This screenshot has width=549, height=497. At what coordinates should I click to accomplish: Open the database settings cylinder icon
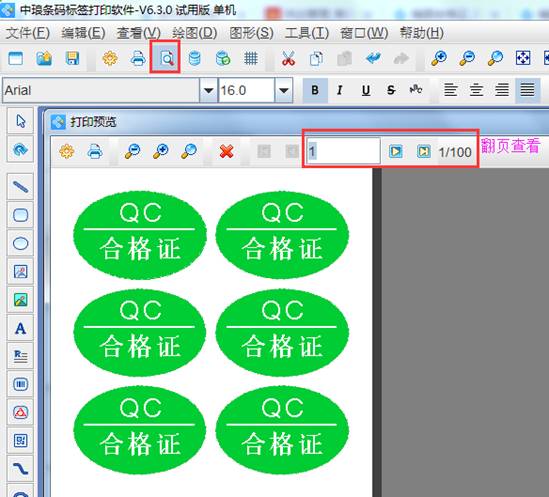point(195,58)
